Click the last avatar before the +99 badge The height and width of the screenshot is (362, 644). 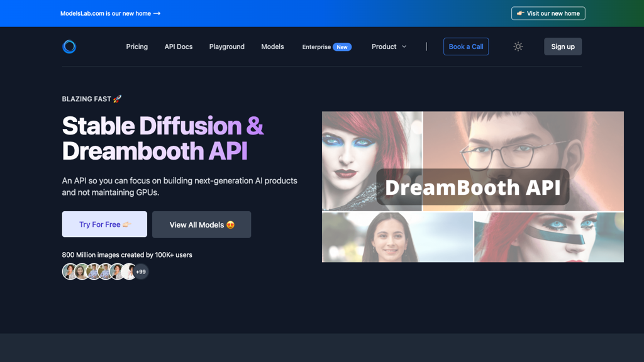pyautogui.click(x=128, y=271)
